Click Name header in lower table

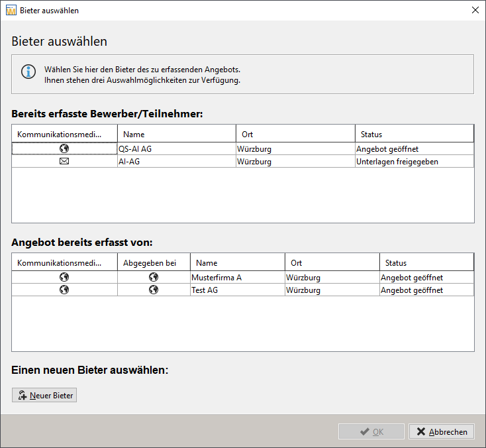(238, 262)
